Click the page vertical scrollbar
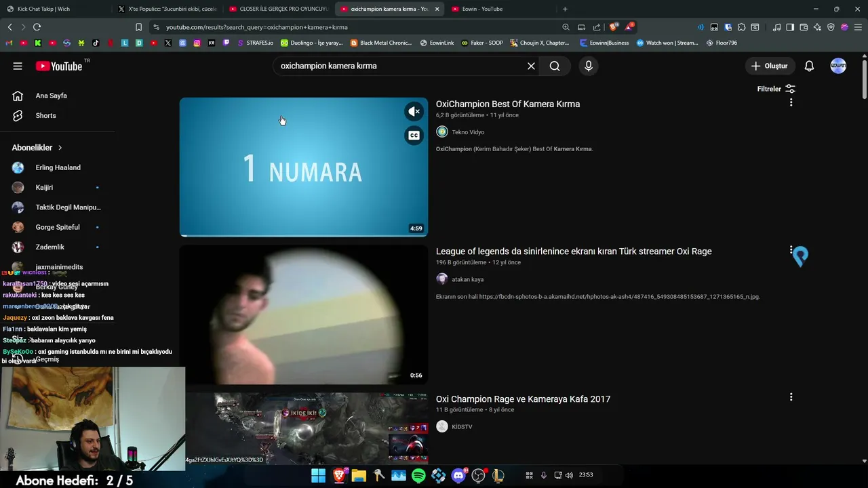 coord(864,80)
